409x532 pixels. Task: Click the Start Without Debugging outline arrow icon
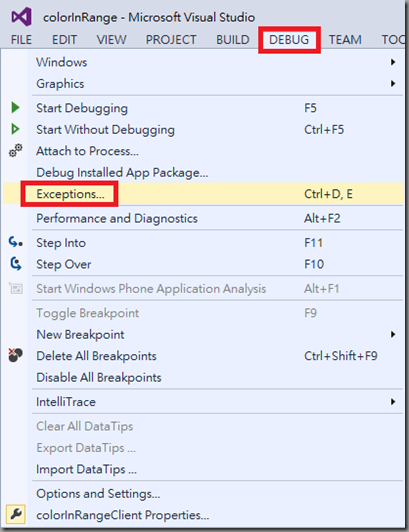(x=15, y=129)
